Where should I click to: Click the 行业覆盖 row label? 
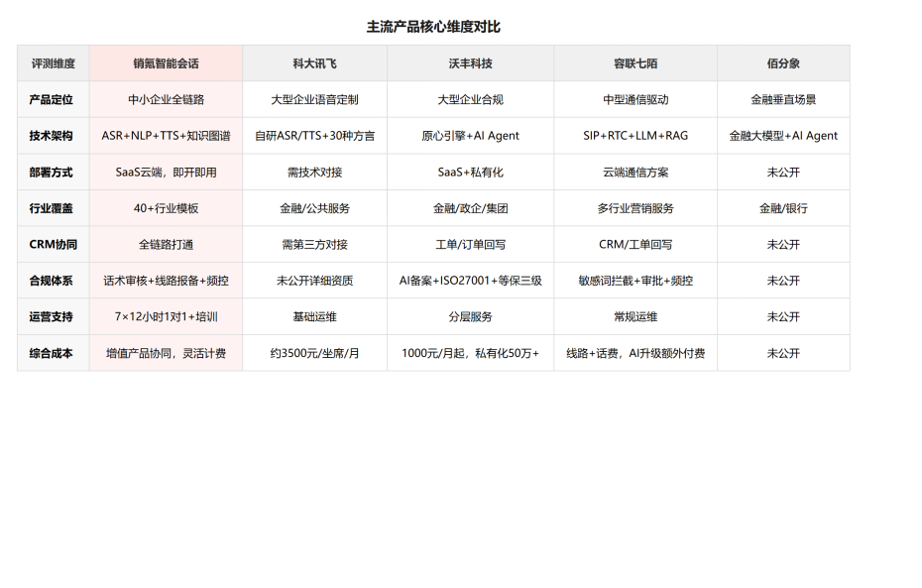[53, 208]
